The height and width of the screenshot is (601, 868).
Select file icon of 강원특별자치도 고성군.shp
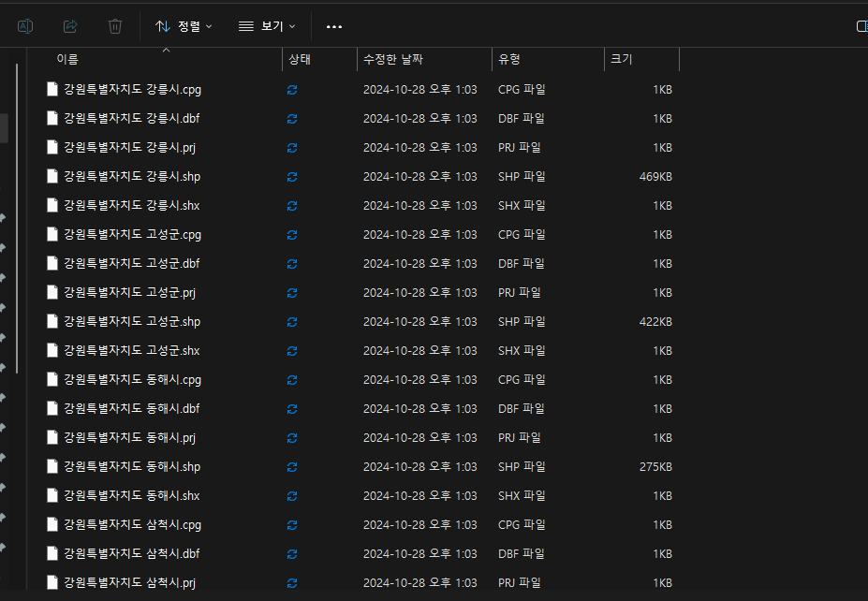pos(52,321)
